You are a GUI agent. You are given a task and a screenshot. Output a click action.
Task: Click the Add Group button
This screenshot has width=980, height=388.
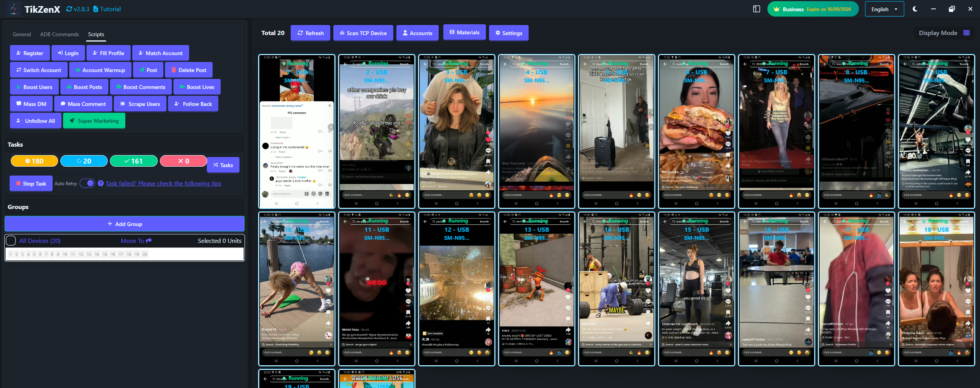pyautogui.click(x=124, y=224)
